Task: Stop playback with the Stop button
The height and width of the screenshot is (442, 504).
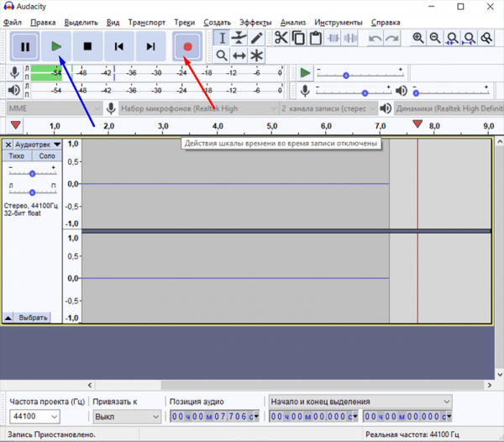Action: coord(87,46)
